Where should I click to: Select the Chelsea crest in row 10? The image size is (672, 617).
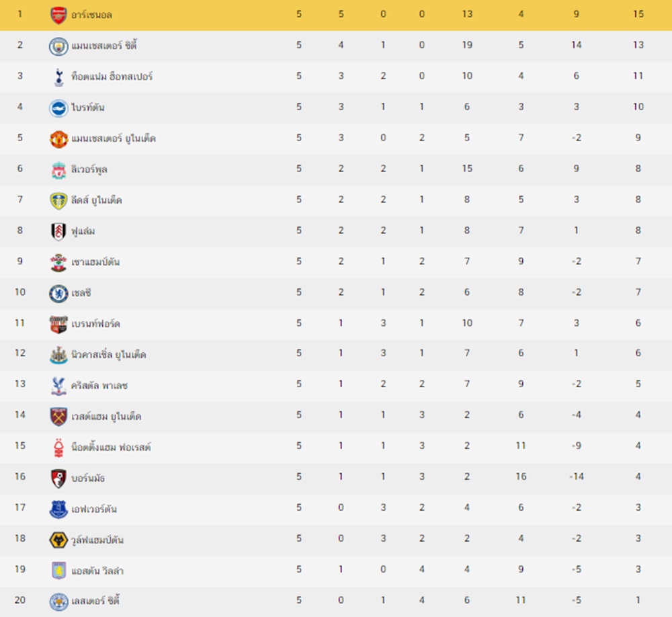click(58, 293)
